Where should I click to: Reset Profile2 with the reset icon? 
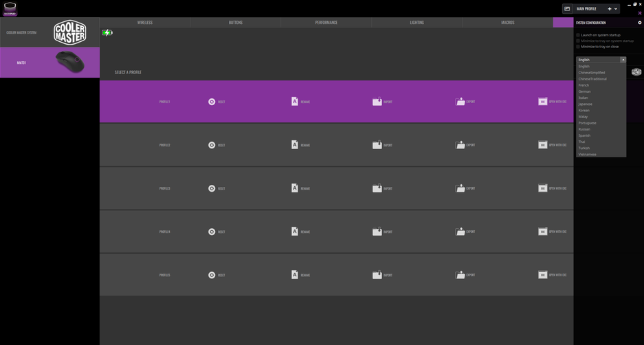pyautogui.click(x=212, y=145)
